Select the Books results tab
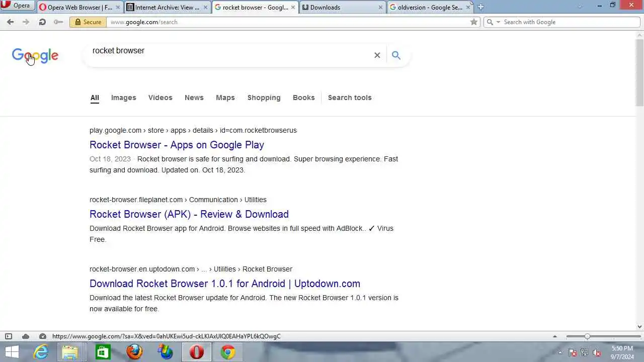Screen dimensions: 644x362 (x=303, y=98)
